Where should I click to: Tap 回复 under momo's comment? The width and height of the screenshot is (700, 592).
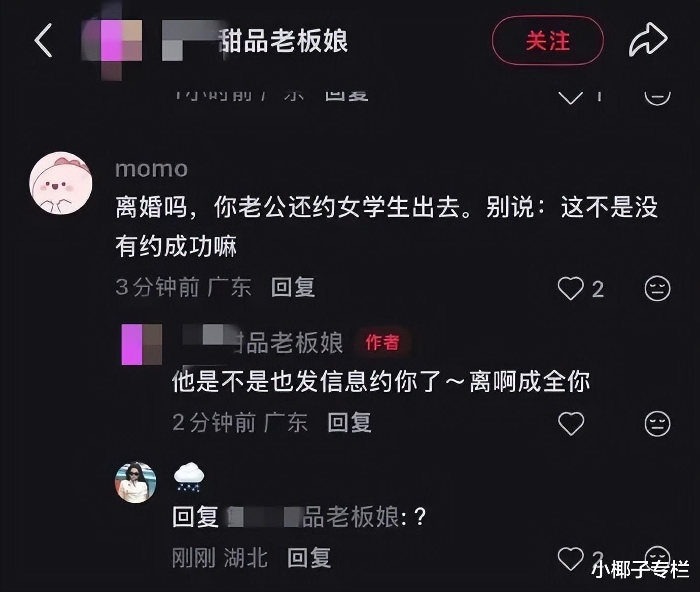(x=293, y=287)
